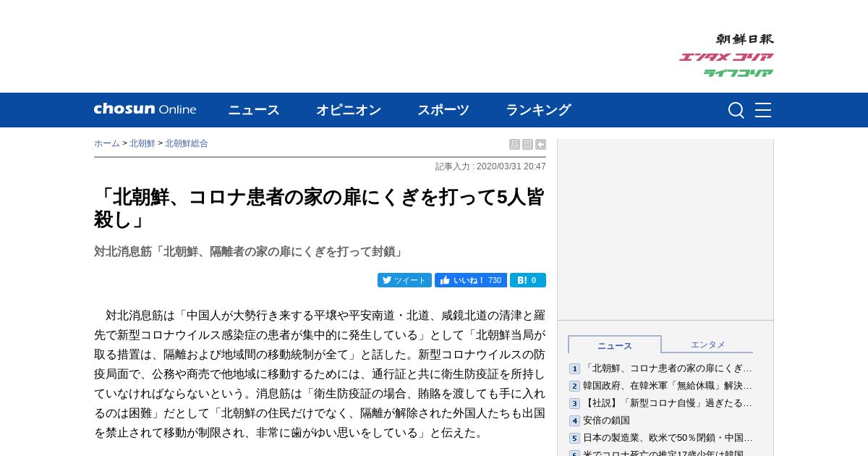Image resolution: width=868 pixels, height=456 pixels.
Task: Open the 北朝鮮 breadcrumb link
Action: [142, 143]
